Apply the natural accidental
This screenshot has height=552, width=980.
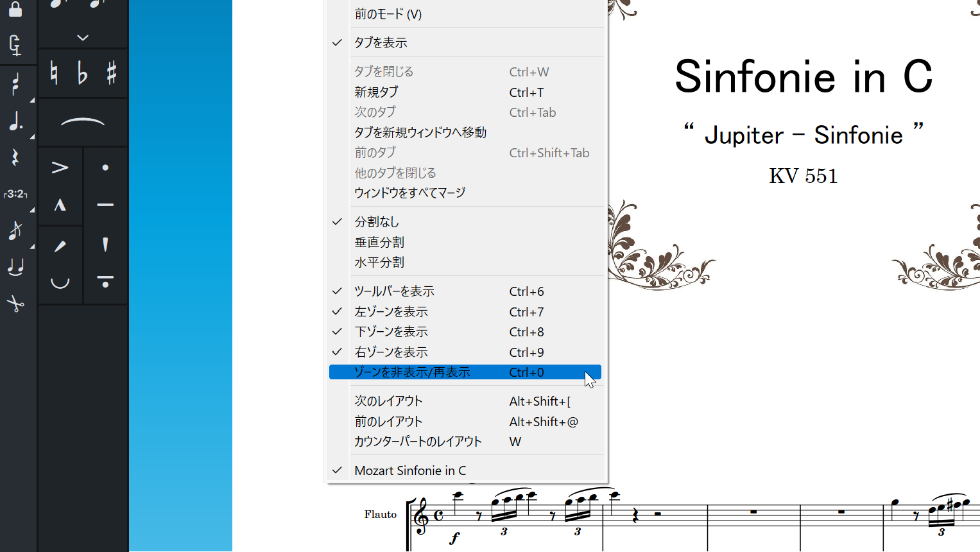click(x=55, y=73)
